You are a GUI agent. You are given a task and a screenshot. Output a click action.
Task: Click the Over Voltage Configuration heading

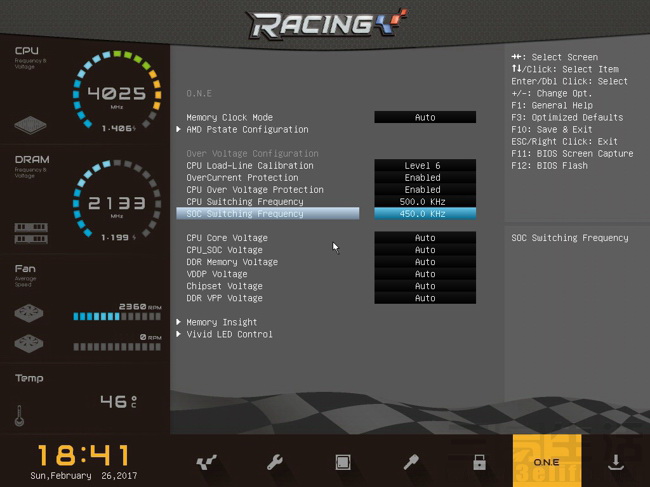coord(252,153)
